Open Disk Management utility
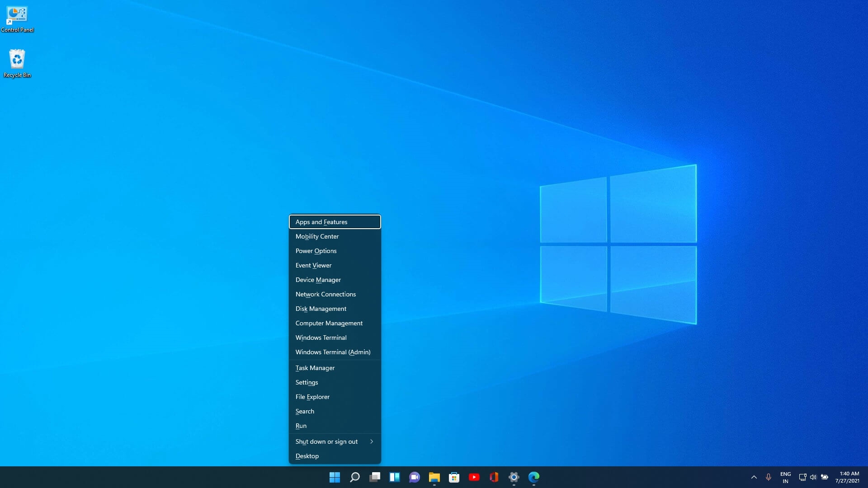This screenshot has width=868, height=488. 321,309
